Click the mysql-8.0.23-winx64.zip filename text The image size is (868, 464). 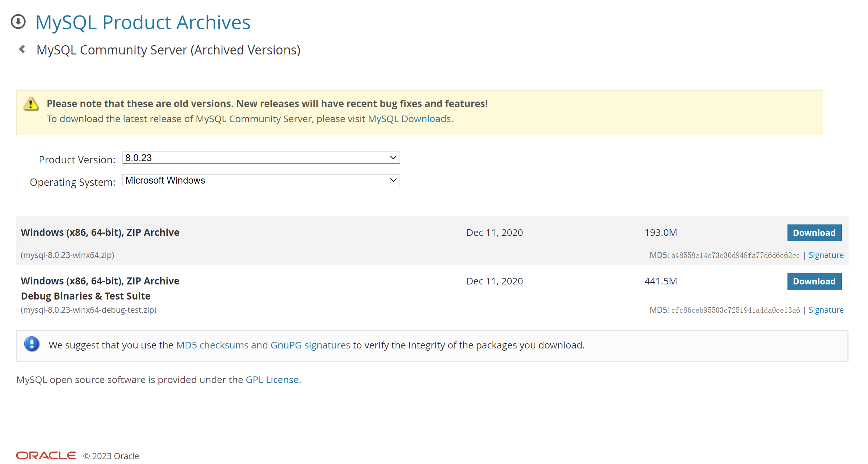click(x=67, y=255)
